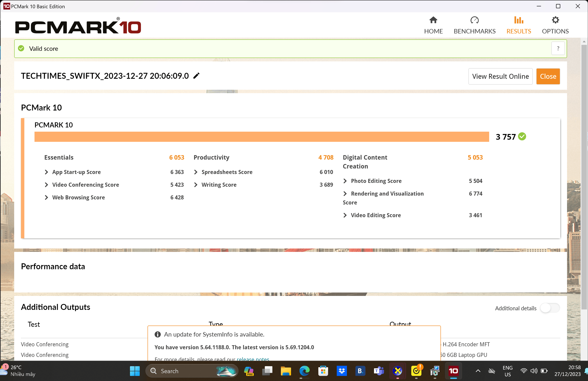
Task: Open weather widget showing 26°C
Action: (18, 371)
